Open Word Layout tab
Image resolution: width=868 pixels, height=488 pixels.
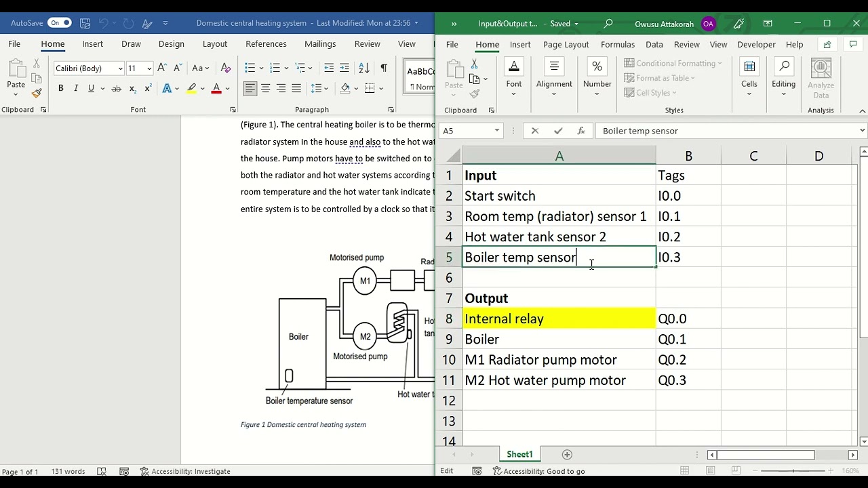[x=215, y=44]
